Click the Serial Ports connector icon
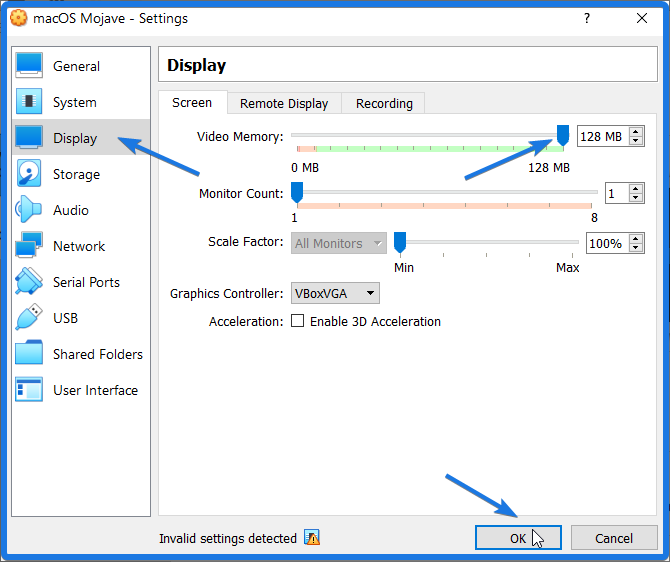 click(x=29, y=281)
